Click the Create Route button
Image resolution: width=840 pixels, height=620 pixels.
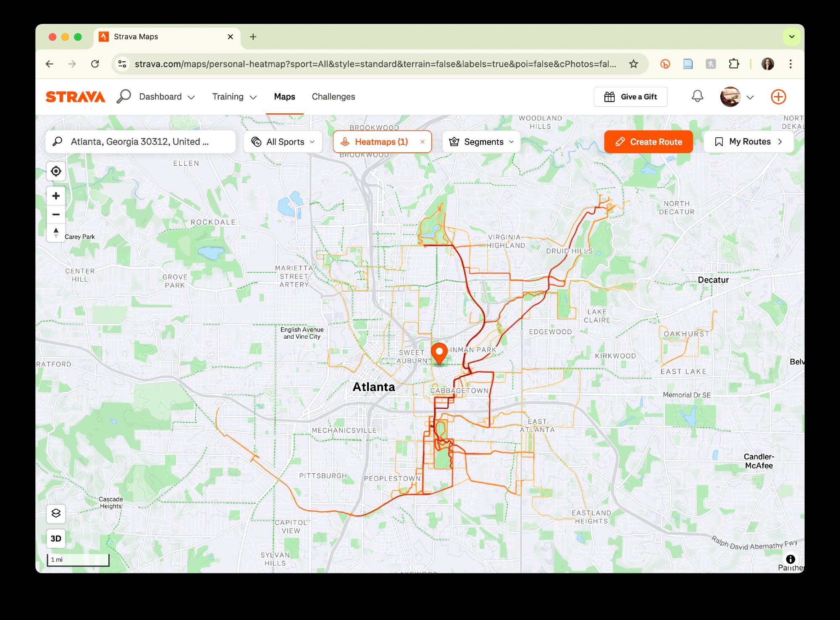(648, 142)
